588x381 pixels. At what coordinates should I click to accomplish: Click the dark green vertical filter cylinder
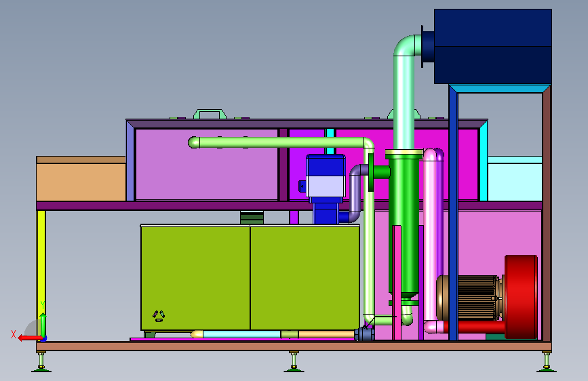pyautogui.click(x=404, y=225)
